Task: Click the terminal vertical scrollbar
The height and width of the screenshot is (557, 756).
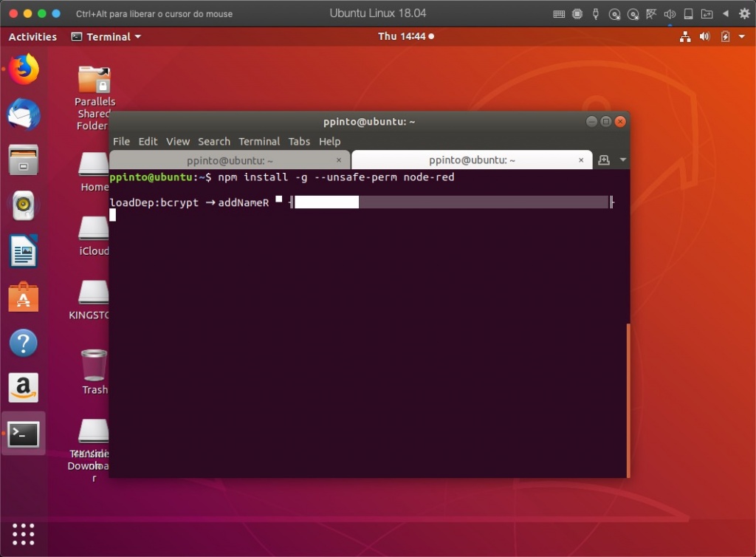Action: pos(628,399)
